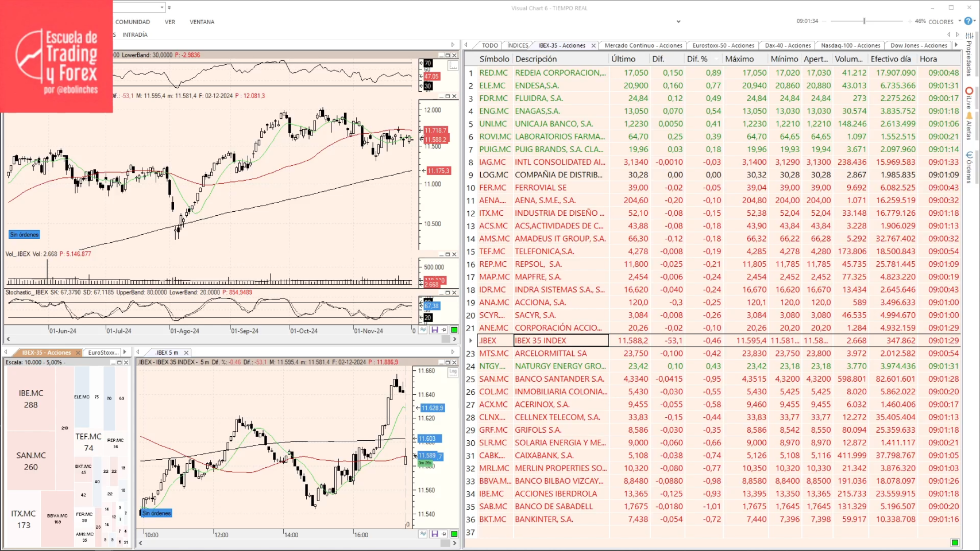Click the pin icon below the daily chart

[x=443, y=329]
